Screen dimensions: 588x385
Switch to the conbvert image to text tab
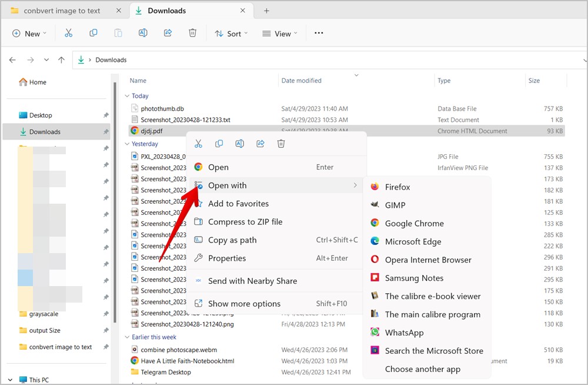pyautogui.click(x=62, y=11)
